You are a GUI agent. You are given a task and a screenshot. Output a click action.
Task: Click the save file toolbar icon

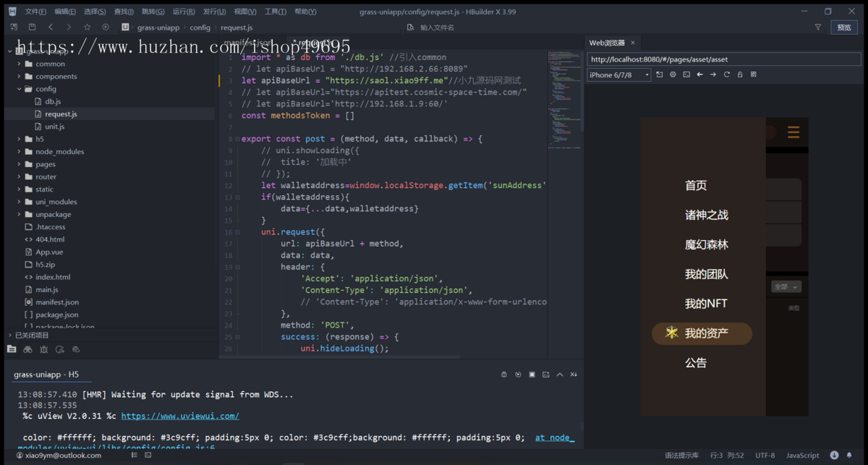tap(32, 27)
